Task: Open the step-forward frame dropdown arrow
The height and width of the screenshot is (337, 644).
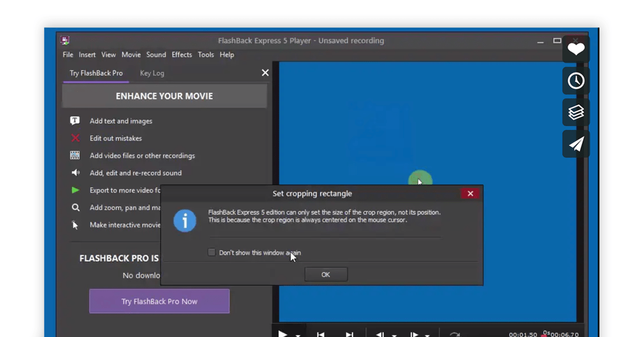Action: click(428, 335)
